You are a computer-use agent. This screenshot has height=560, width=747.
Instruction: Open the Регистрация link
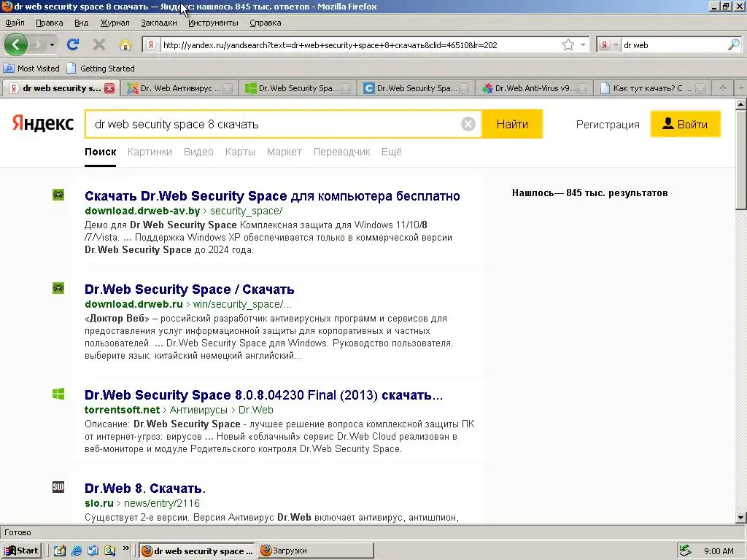pos(608,125)
